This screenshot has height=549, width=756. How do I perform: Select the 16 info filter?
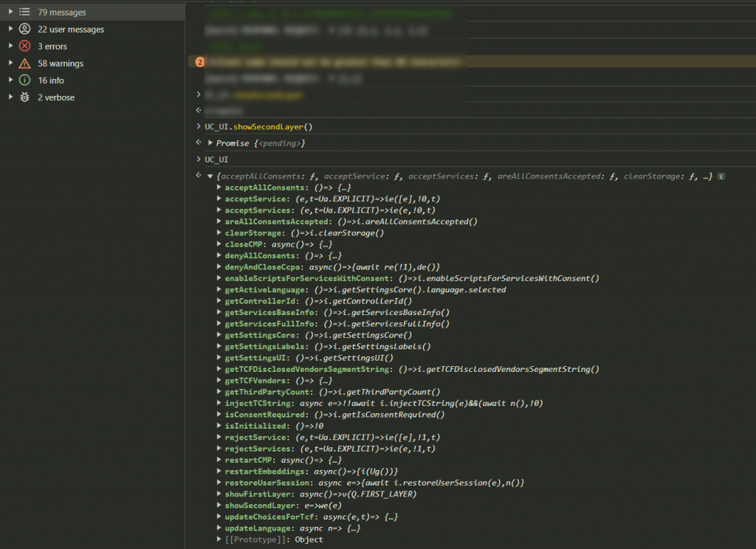(x=51, y=80)
